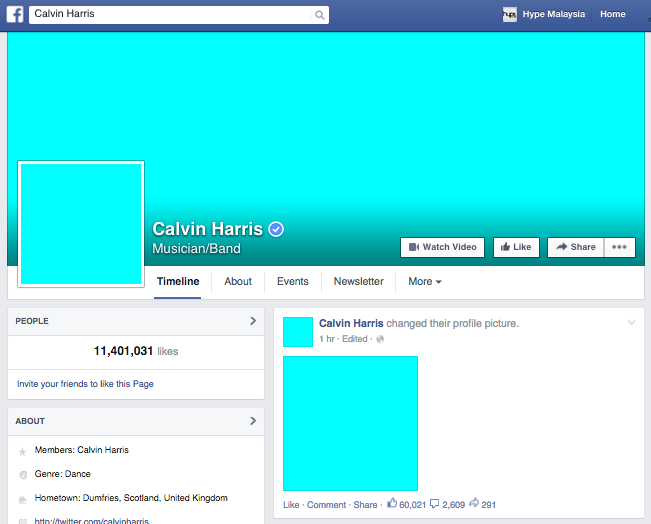Image resolution: width=651 pixels, height=524 pixels.
Task: Open the Newsletter tab
Action: 358,282
